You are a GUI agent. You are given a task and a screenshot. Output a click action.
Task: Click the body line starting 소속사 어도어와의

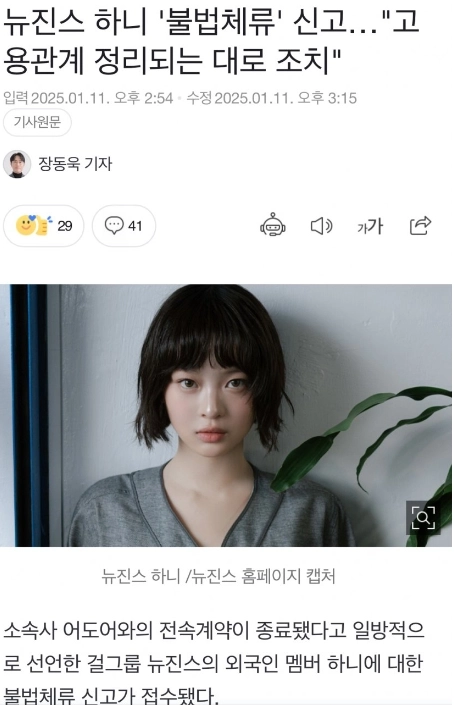[x=214, y=630]
